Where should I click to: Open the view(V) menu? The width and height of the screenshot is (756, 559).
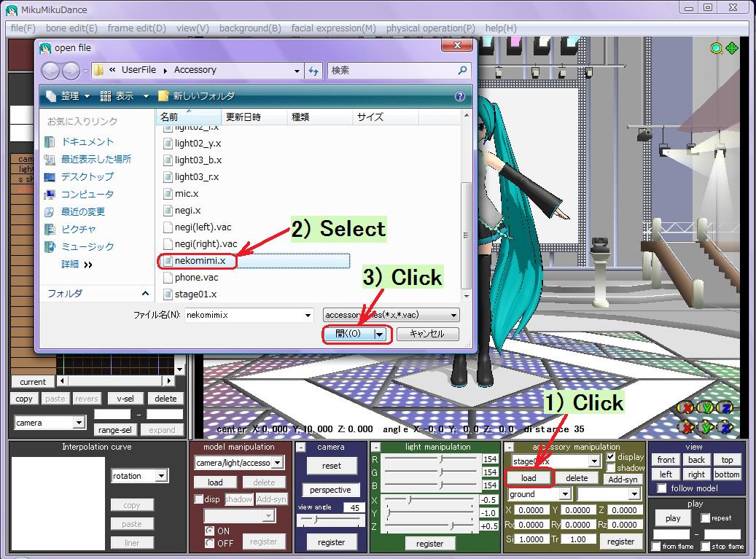tap(192, 28)
